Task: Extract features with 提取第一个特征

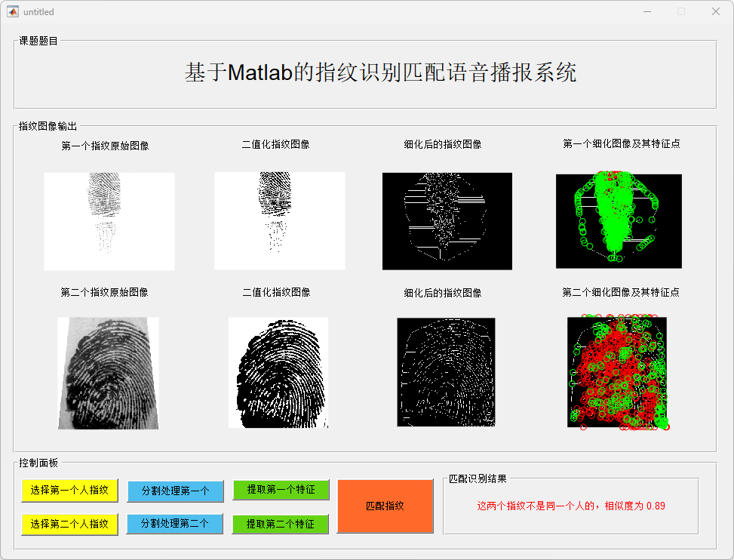Action: tap(281, 490)
